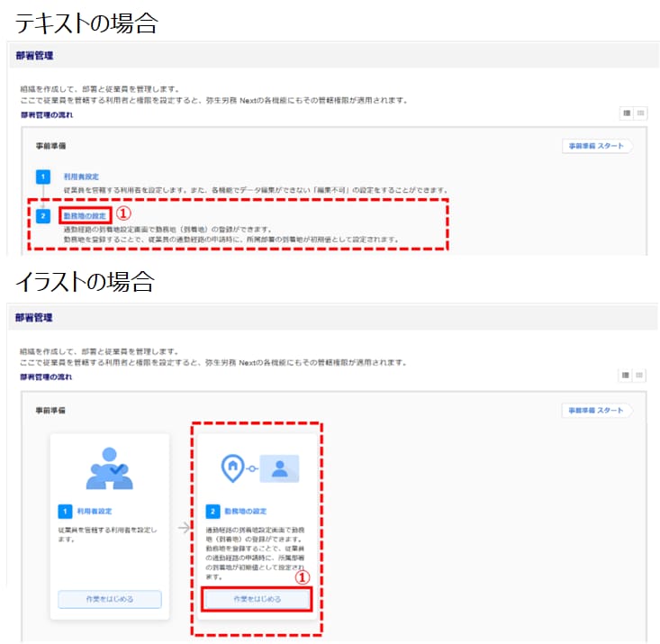Open 勤務地の設定 link in the text list

(x=84, y=216)
